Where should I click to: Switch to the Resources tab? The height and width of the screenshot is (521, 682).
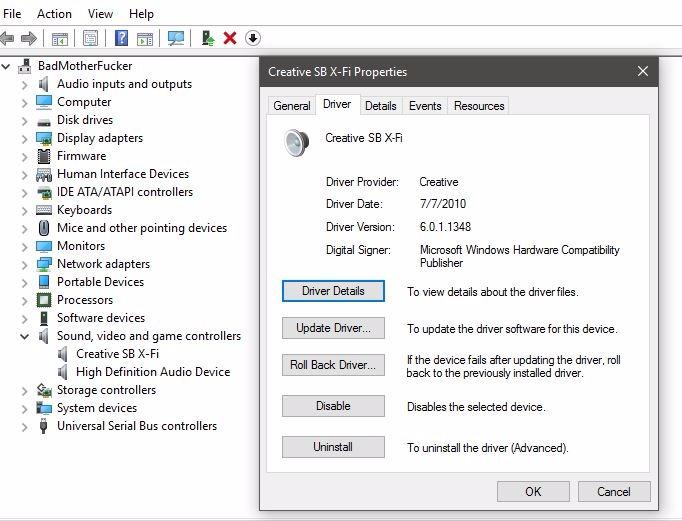(479, 106)
